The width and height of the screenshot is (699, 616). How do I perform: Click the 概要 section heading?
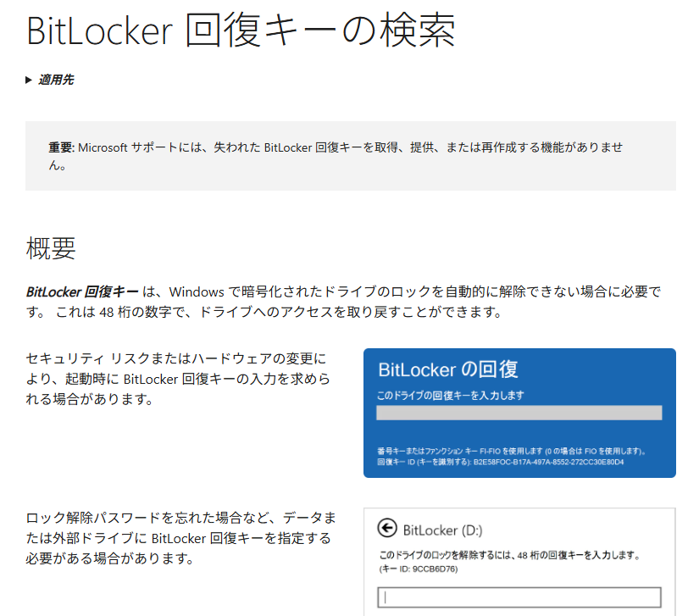[x=51, y=248]
